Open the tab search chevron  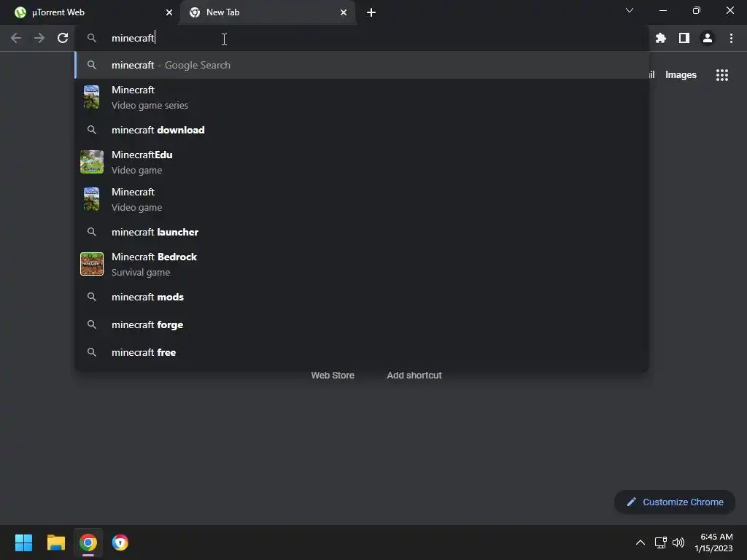tap(630, 10)
